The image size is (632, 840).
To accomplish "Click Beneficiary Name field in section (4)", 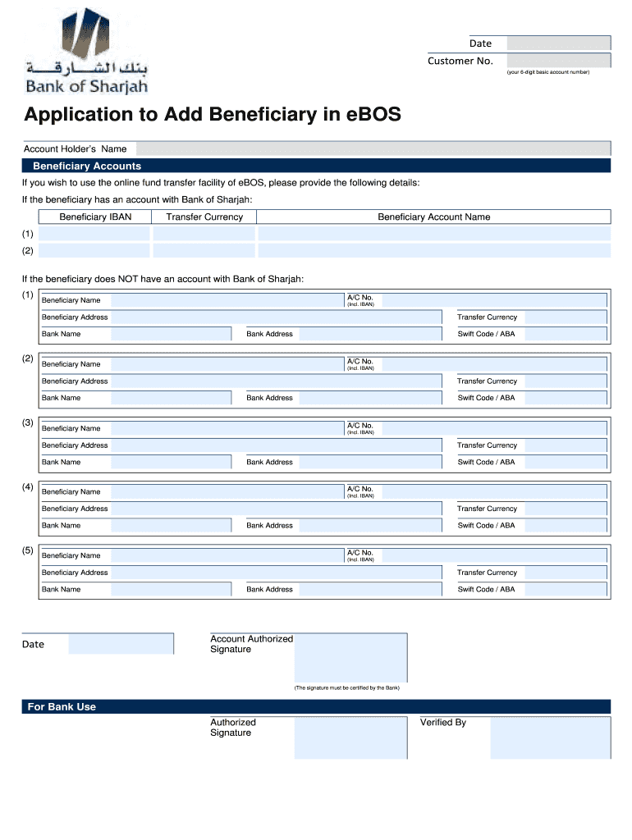I will pyautogui.click(x=227, y=492).
